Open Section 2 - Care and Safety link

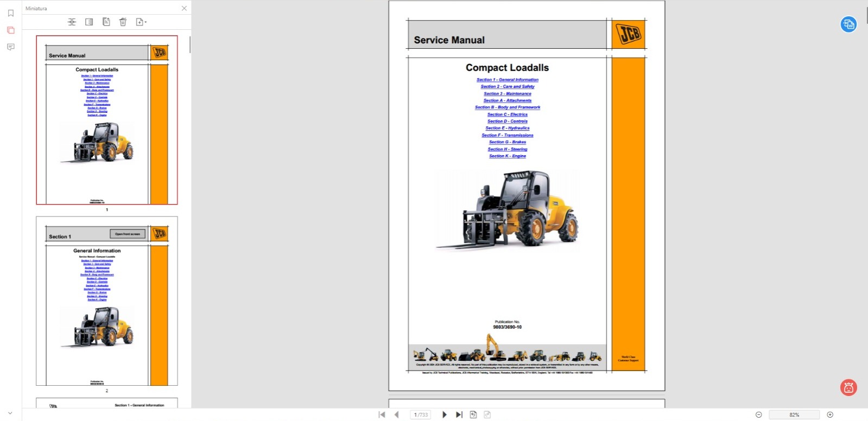(x=508, y=87)
